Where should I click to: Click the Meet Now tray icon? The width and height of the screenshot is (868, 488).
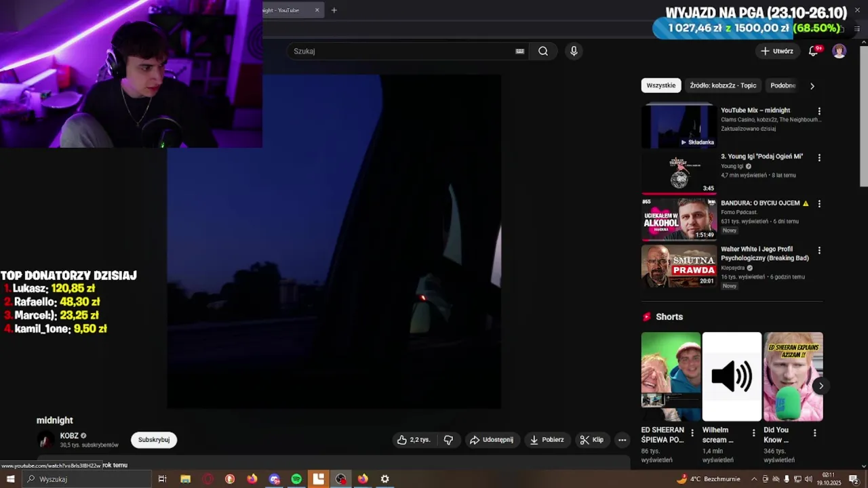tap(766, 479)
